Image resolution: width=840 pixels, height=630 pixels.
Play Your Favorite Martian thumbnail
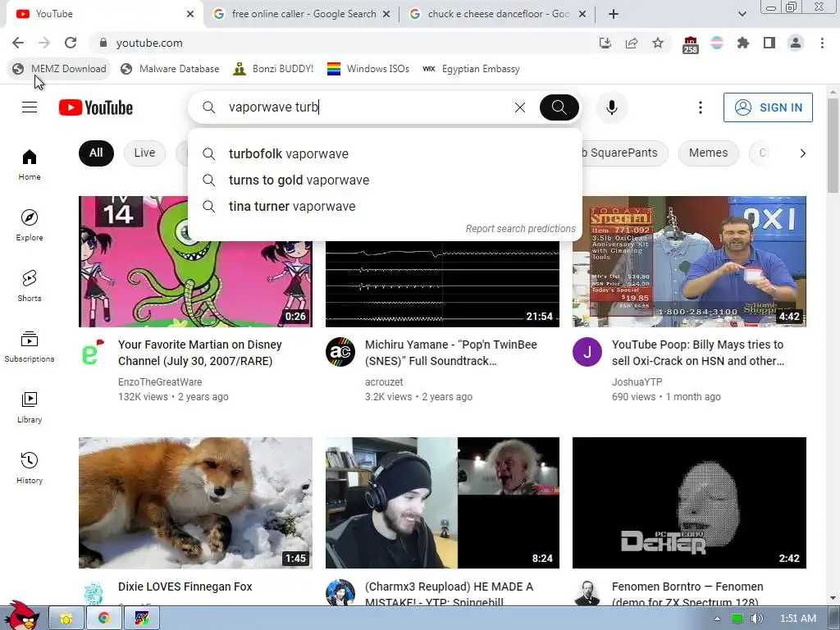point(195,262)
